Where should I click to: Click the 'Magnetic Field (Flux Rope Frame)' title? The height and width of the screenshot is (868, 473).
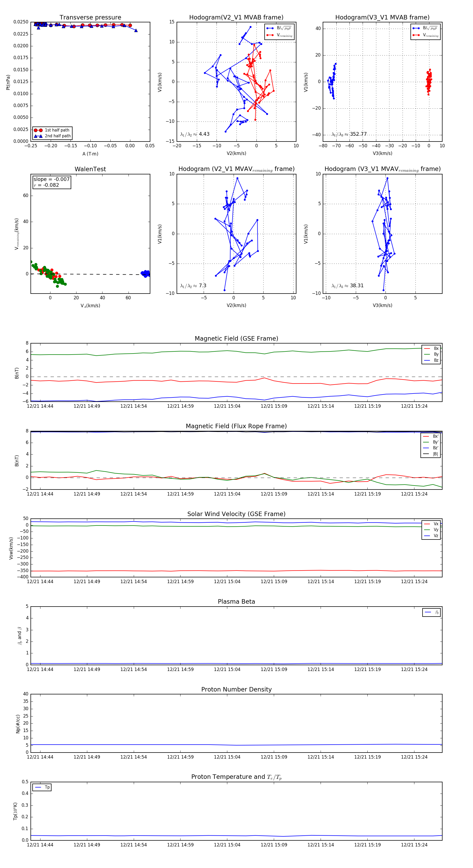tap(236, 426)
